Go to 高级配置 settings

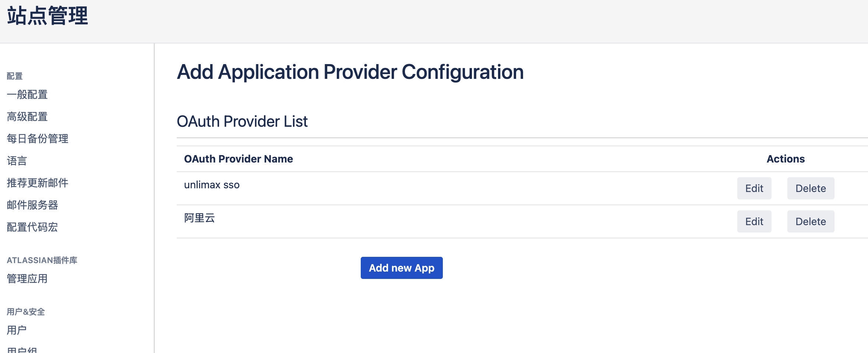click(27, 117)
